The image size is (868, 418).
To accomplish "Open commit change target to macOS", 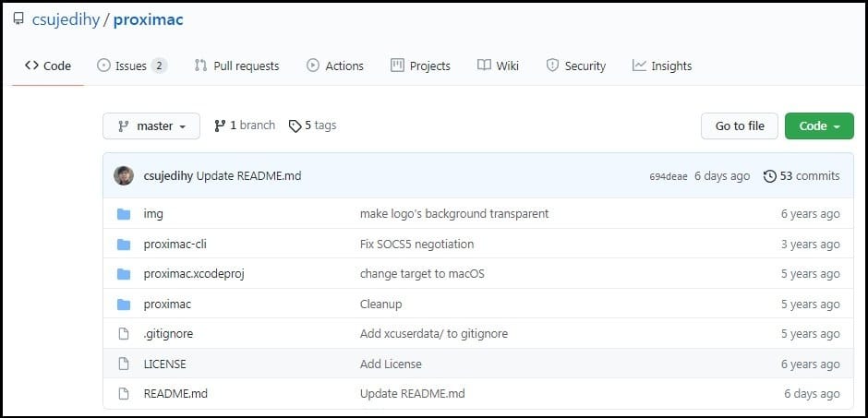I will click(x=422, y=274).
